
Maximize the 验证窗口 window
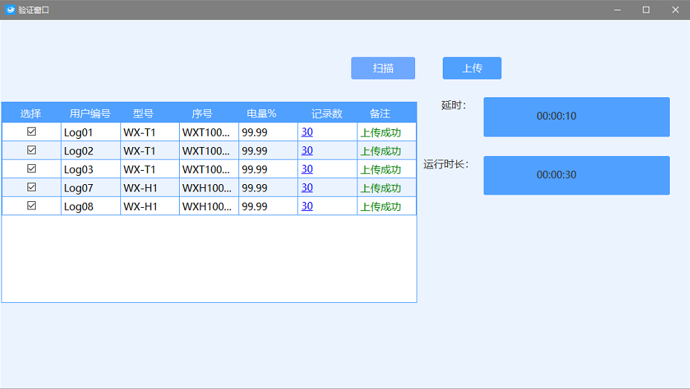coord(646,10)
